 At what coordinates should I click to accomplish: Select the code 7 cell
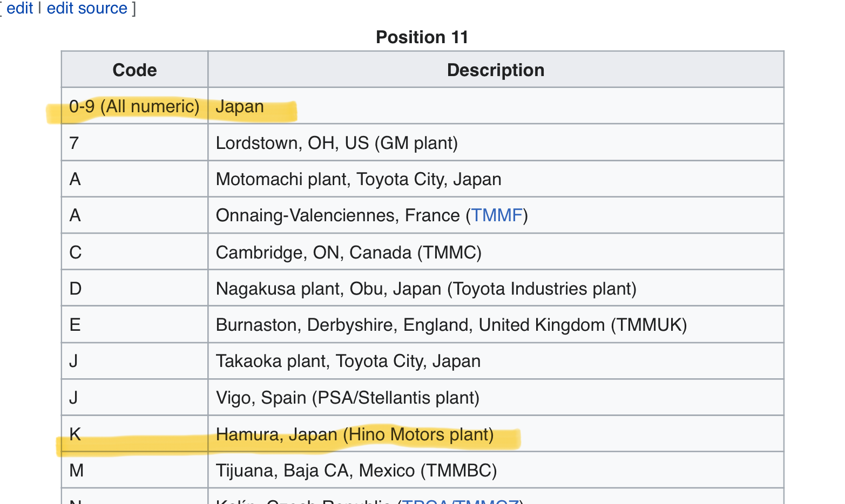[134, 142]
